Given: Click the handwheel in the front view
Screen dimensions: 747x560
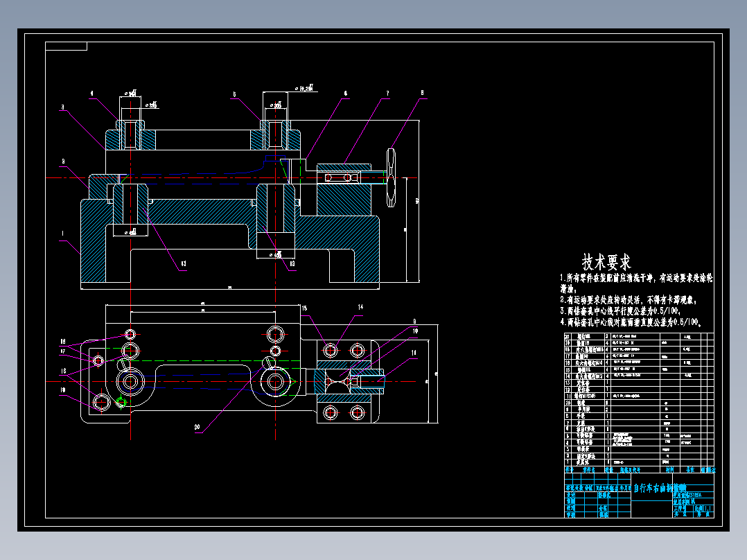Looking at the screenshot, I should click(391, 177).
